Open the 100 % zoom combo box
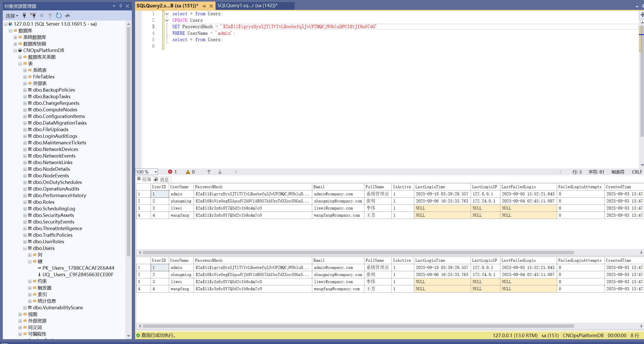 [156, 172]
